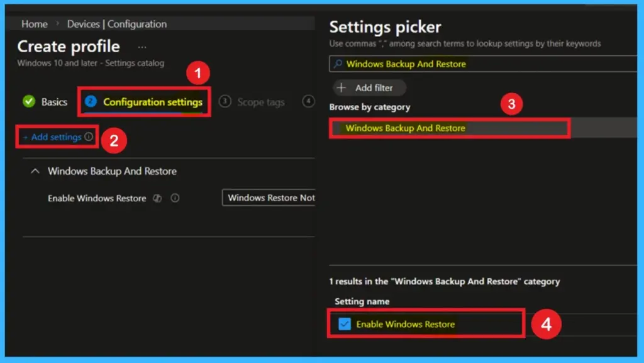Select the Scope tags tab
This screenshot has width=644, height=363.
[262, 101]
